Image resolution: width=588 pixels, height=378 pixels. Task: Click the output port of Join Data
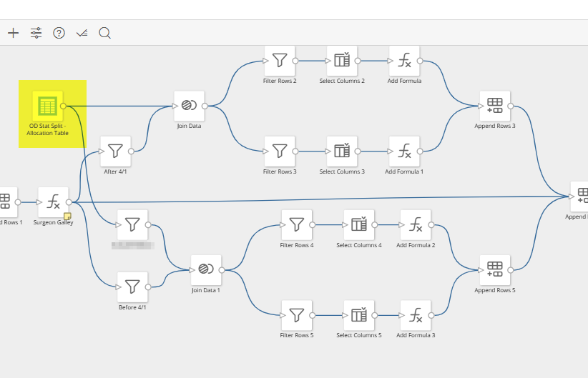pyautogui.click(x=205, y=106)
